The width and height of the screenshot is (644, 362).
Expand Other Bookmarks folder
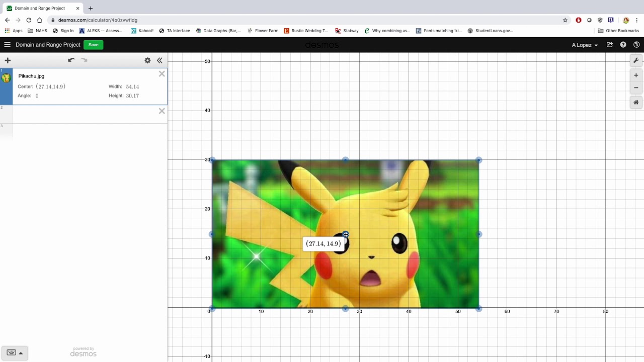[x=618, y=31]
